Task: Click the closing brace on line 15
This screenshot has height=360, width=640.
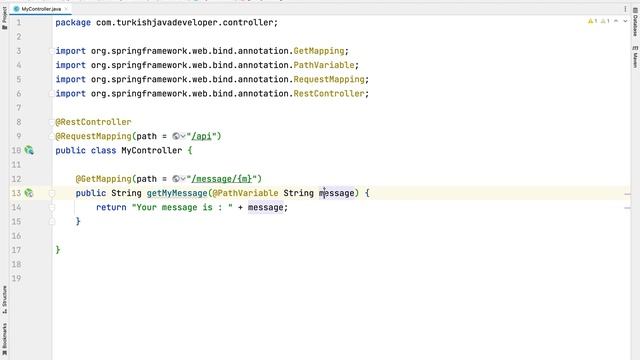Action: (78, 221)
